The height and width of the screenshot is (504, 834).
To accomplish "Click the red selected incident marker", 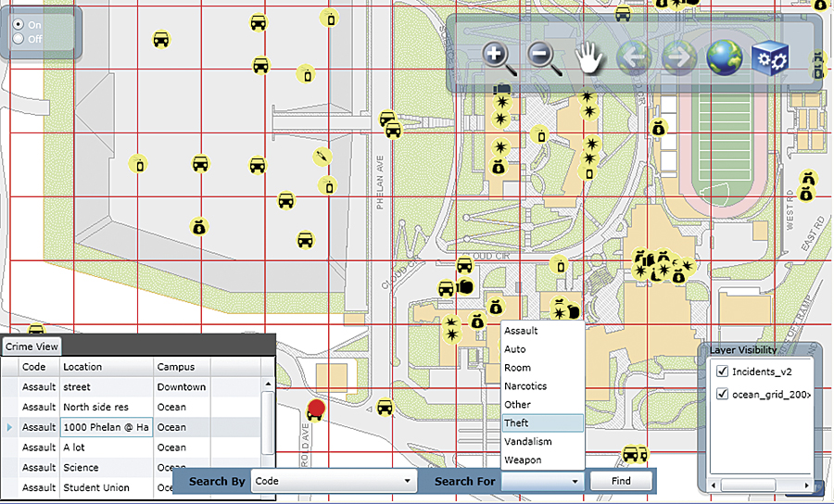I will pyautogui.click(x=317, y=409).
